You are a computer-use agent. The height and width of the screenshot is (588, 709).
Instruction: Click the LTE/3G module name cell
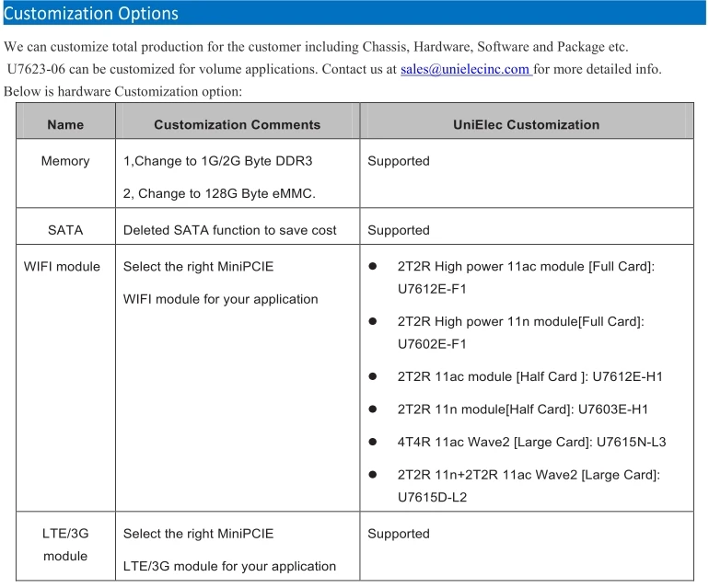65,545
